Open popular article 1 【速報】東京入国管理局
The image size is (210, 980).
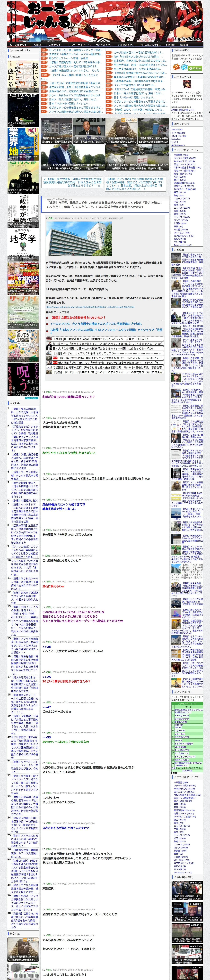[x=24, y=416]
